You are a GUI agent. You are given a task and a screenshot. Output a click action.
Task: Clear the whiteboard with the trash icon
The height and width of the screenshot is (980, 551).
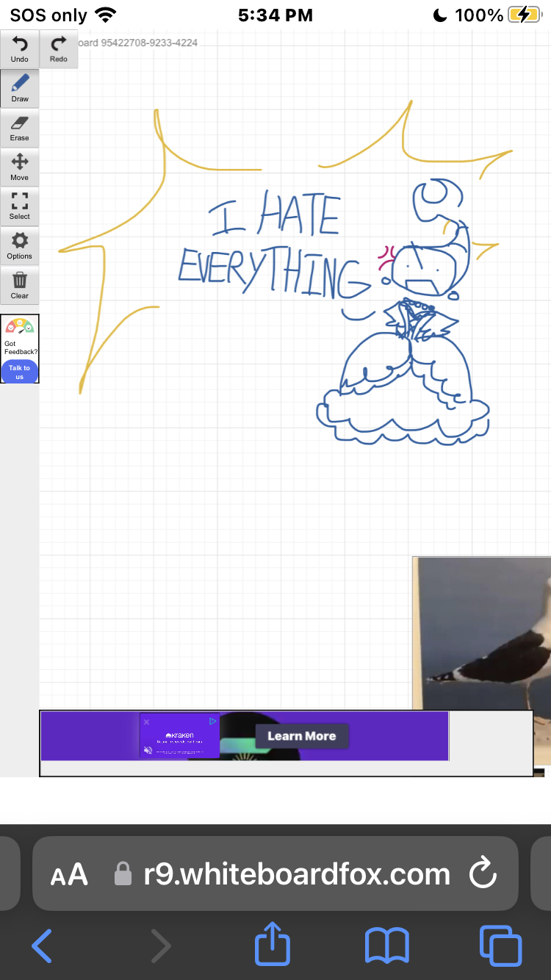pyautogui.click(x=19, y=286)
